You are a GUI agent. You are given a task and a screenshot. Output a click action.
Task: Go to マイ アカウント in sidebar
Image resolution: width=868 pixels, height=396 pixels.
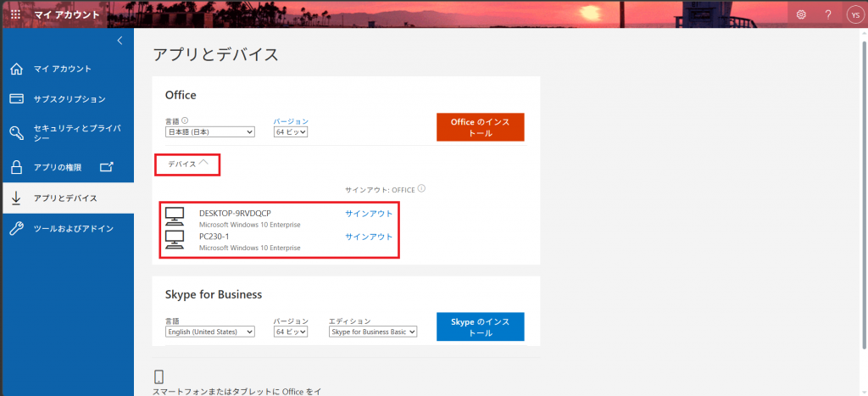pos(62,69)
